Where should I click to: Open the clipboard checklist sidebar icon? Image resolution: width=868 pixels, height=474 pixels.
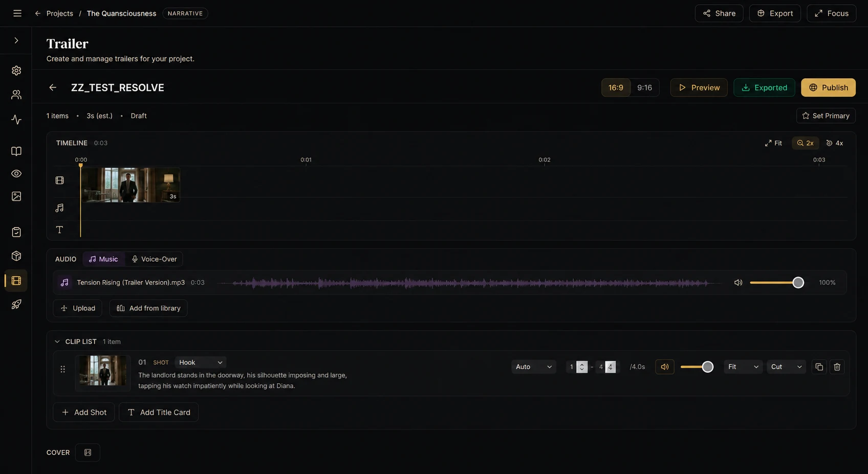coord(16,232)
